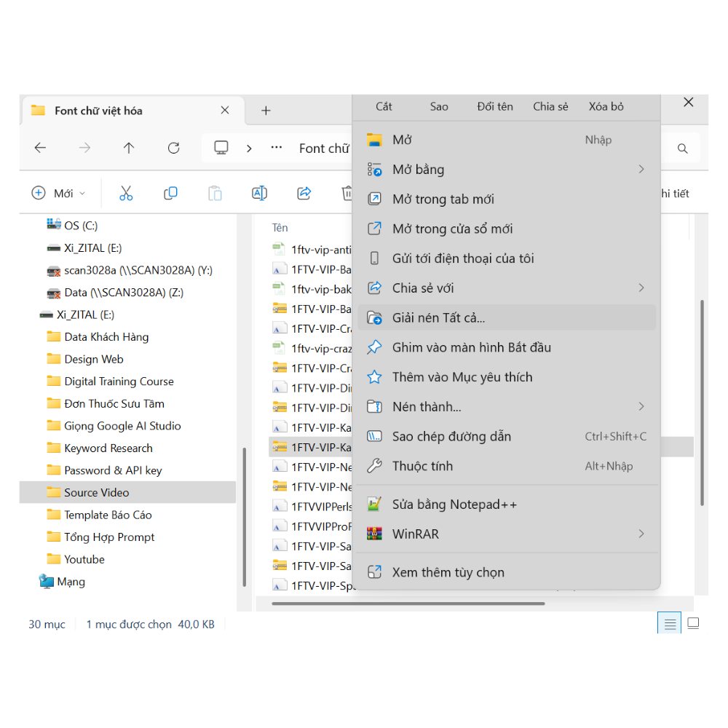The width and height of the screenshot is (728, 728).
Task: Switch to large icons view at bottom right
Action: point(692,622)
